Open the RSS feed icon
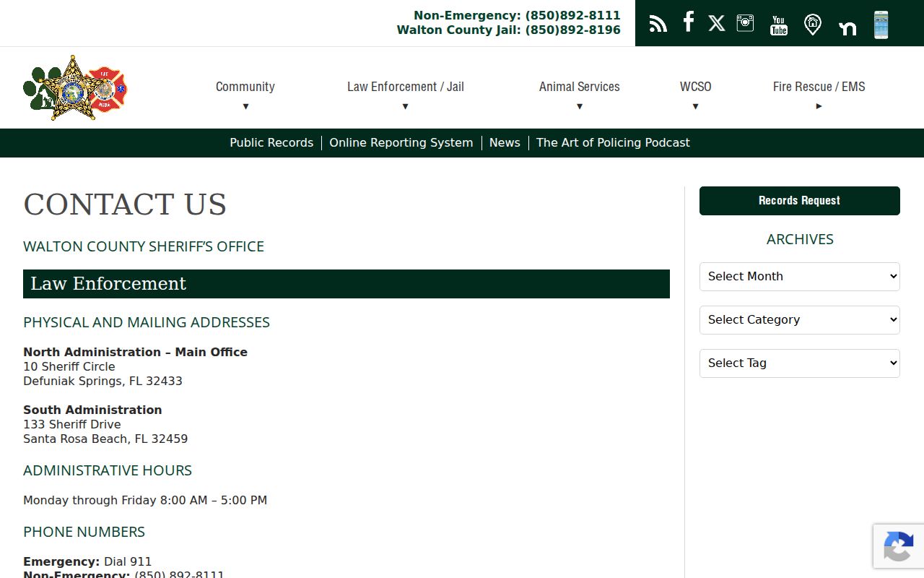The width and height of the screenshot is (924, 578). (x=658, y=24)
